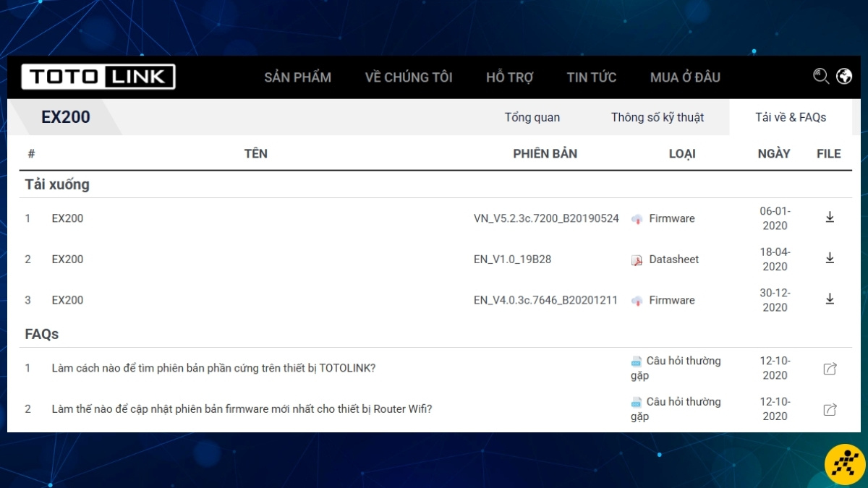Screen dimensions: 868x488
Task: Open the VỀ CHÚNG TÔI menu
Action: pos(409,77)
